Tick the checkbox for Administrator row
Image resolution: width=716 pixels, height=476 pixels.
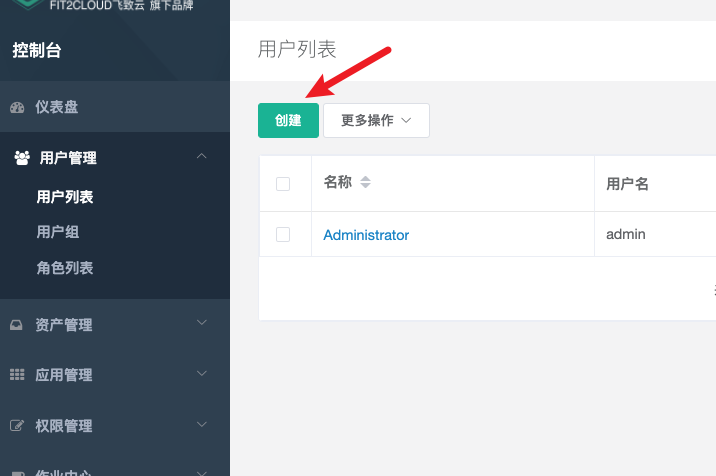(x=283, y=234)
